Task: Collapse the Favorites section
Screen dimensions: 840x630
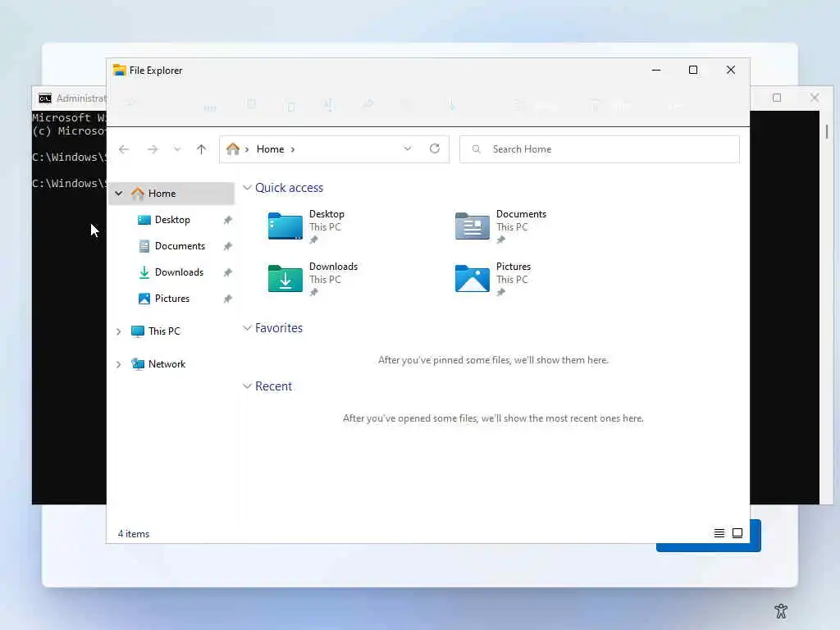Action: (x=247, y=328)
